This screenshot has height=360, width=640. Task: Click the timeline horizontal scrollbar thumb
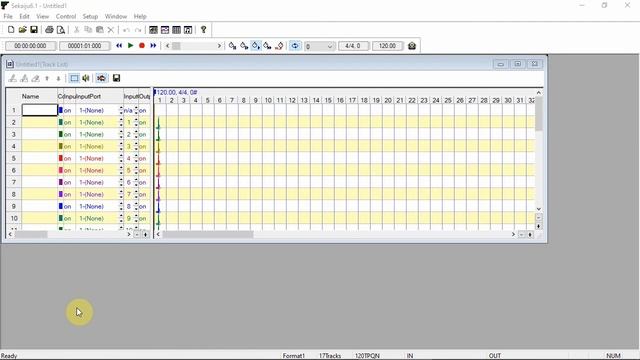pyautogui.click(x=208, y=234)
